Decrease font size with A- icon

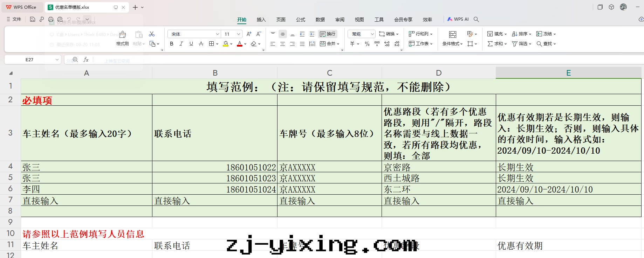click(x=259, y=34)
